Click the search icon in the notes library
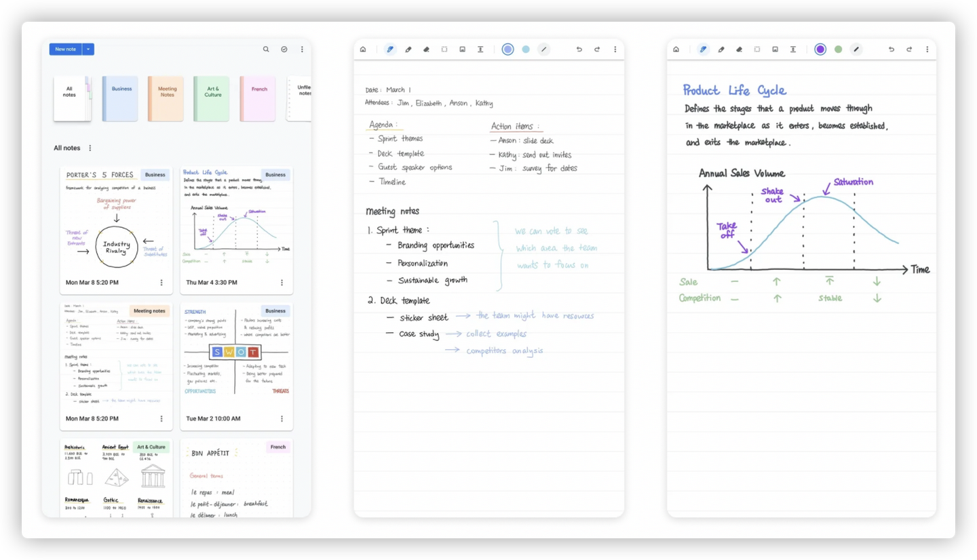The width and height of the screenshot is (977, 560). pos(266,49)
